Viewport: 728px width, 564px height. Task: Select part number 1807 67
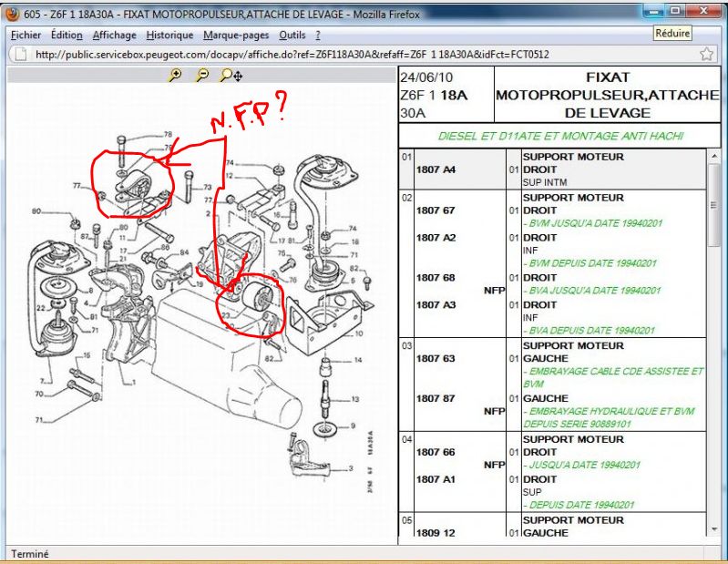click(x=435, y=210)
